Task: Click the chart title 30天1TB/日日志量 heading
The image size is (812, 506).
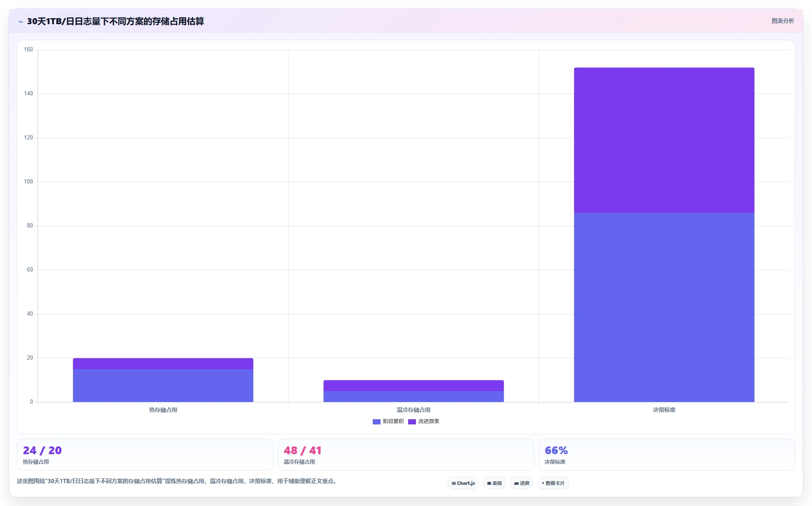Action: tap(115, 21)
